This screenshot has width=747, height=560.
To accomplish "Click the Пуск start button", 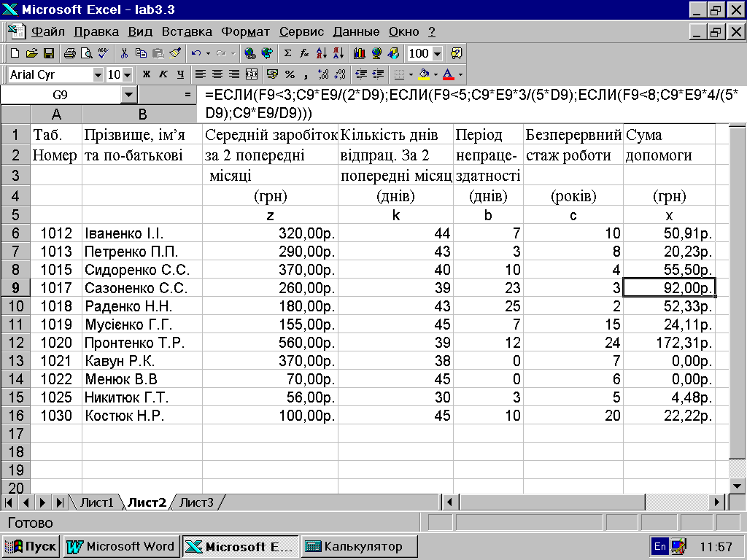I will [x=31, y=546].
